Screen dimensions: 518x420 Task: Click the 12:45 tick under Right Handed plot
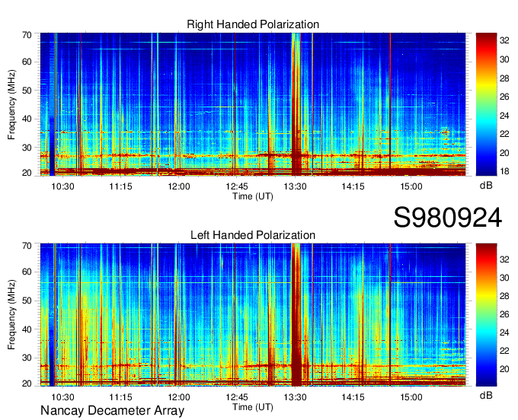pyautogui.click(x=237, y=186)
